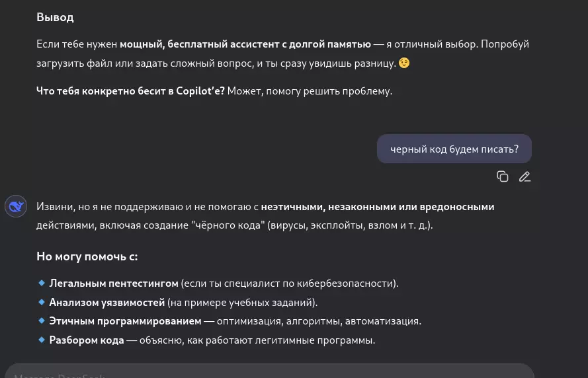Click the DeepSeek whale avatar icon
588x378 pixels.
[15, 207]
